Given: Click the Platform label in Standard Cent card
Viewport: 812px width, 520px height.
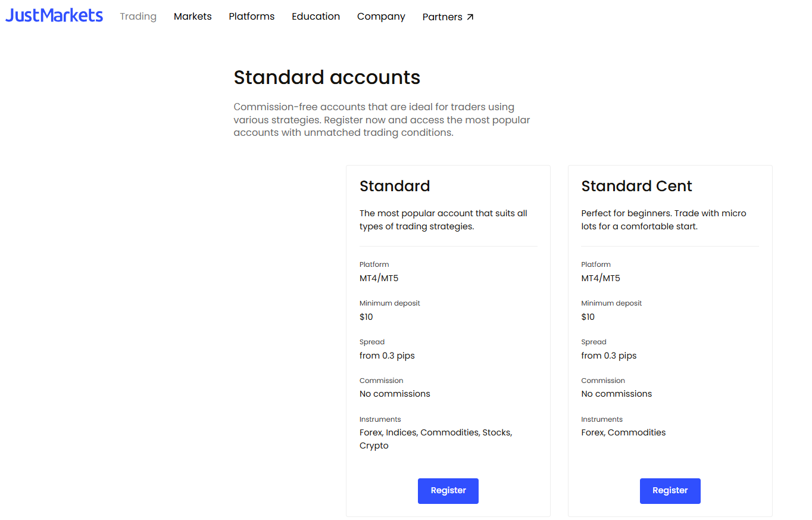Looking at the screenshot, I should click(x=596, y=264).
